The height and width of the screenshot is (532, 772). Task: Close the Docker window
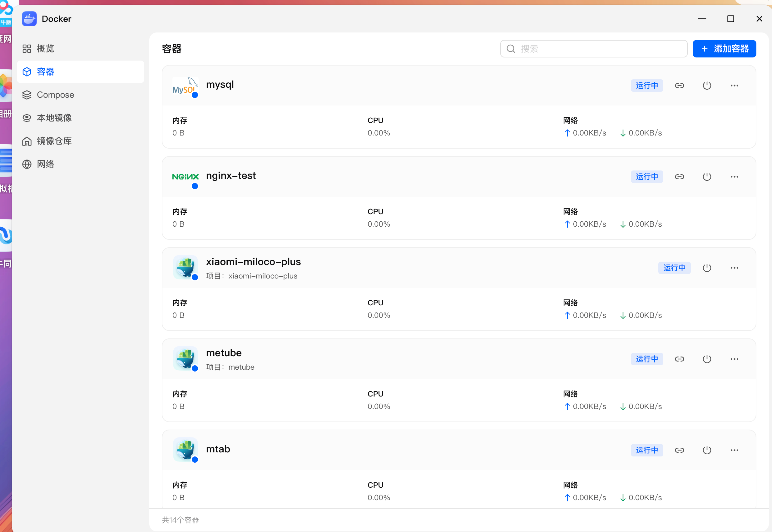759,19
